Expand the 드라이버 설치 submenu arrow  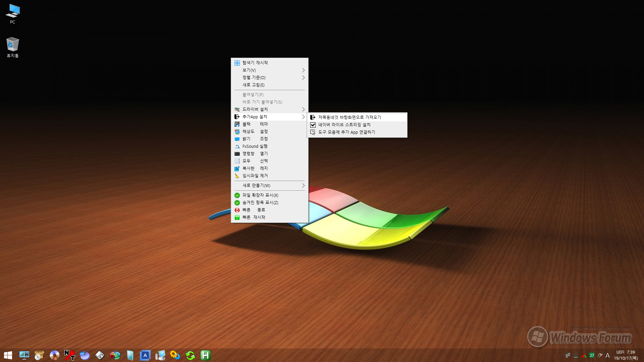click(x=303, y=109)
